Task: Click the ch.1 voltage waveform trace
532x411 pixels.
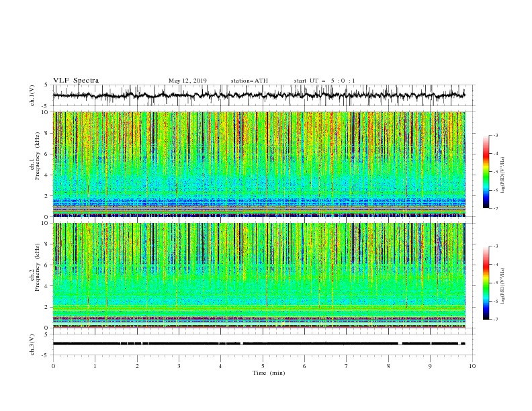Action: [x=259, y=95]
